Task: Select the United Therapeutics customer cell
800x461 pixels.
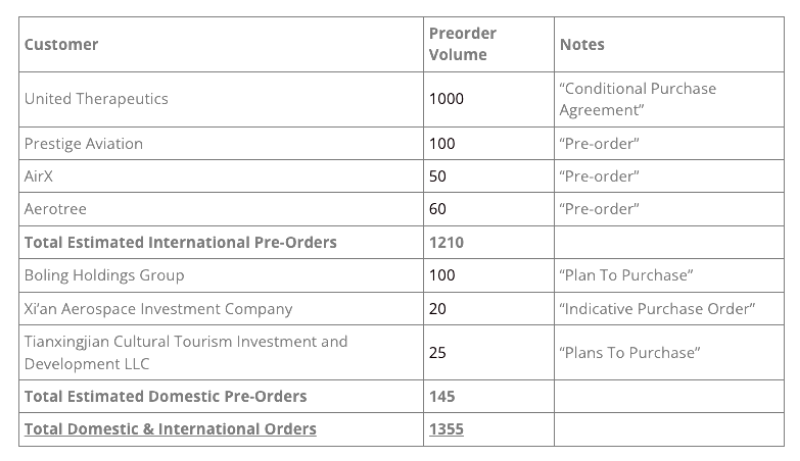Action: pos(95,99)
